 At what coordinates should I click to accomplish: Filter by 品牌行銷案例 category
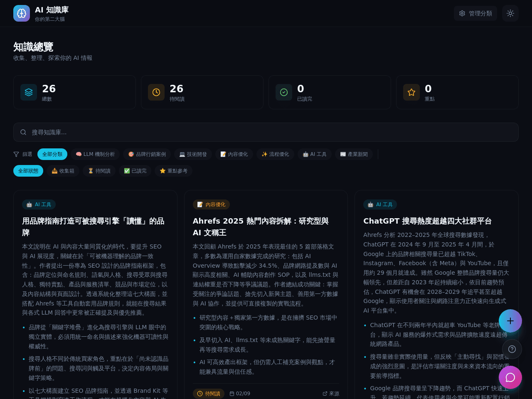(x=147, y=154)
